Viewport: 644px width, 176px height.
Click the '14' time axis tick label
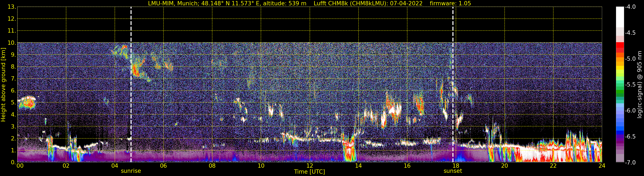pyautogui.click(x=358, y=166)
